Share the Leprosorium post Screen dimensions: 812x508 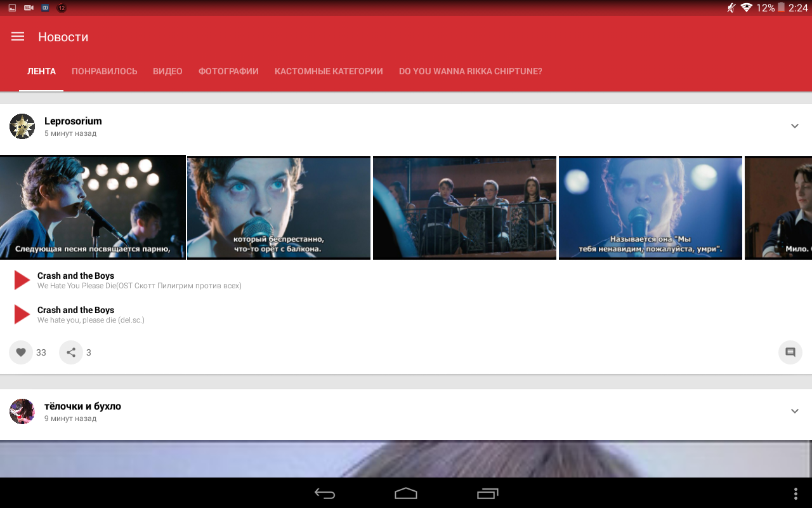point(71,352)
